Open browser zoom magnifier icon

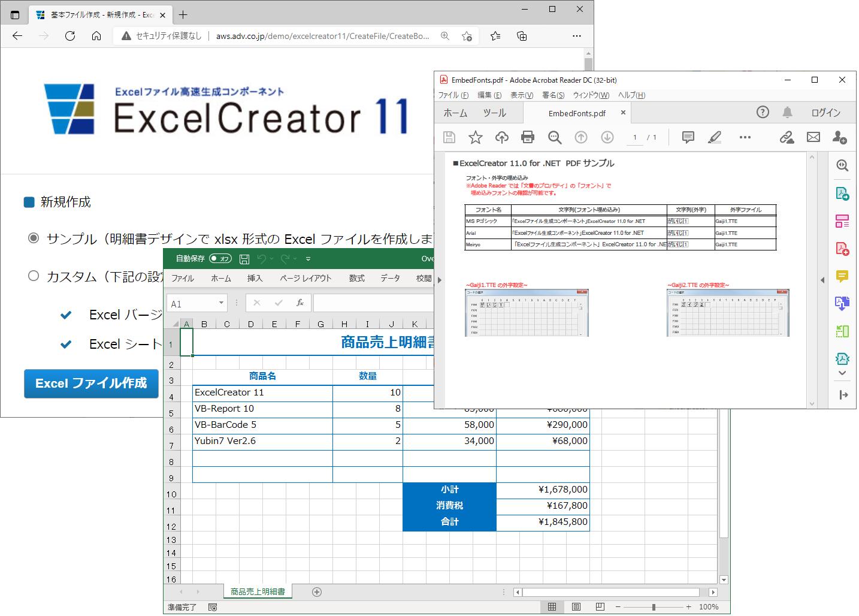coord(445,36)
